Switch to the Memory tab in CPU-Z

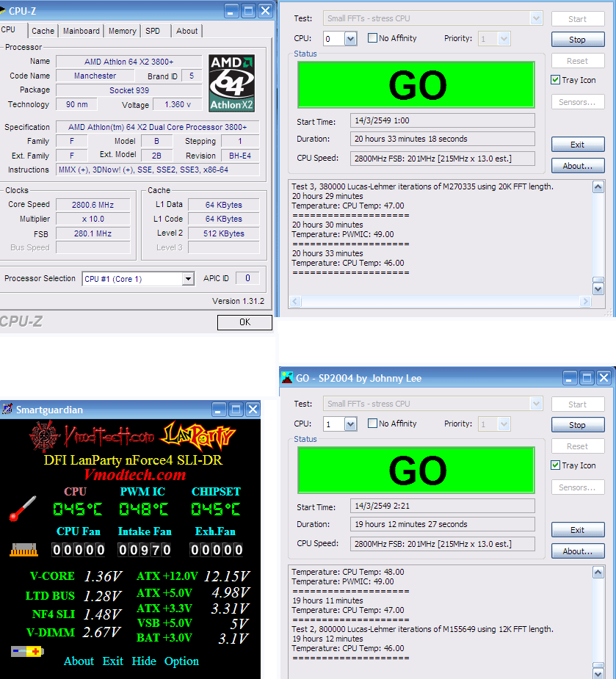point(122,31)
